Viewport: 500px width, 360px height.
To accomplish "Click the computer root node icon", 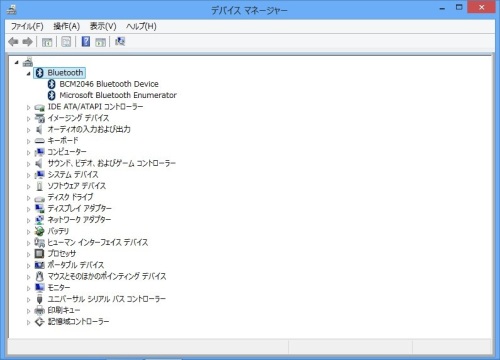I will [28, 62].
